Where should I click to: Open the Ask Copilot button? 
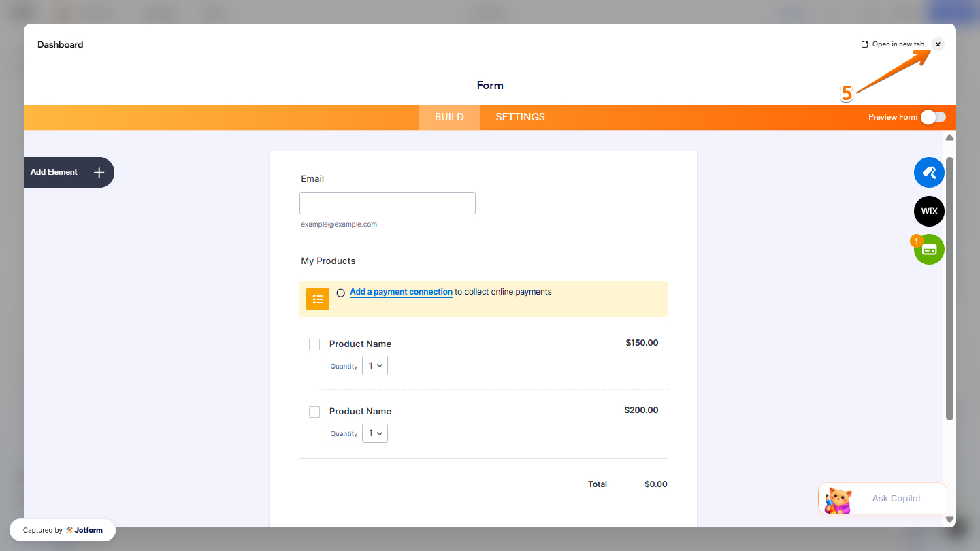(x=883, y=499)
